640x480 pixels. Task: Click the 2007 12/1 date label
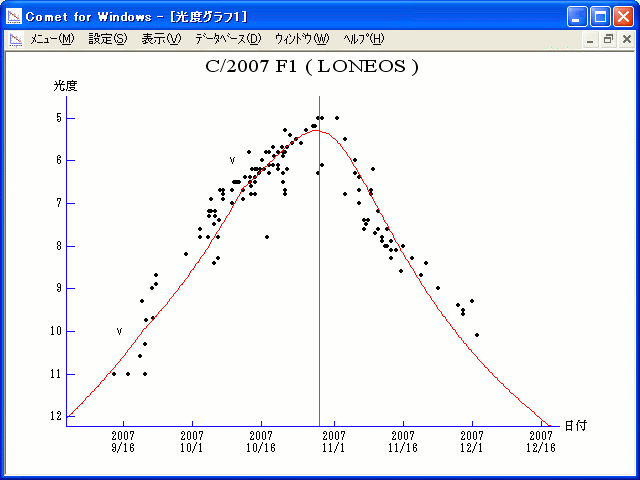[x=472, y=442]
